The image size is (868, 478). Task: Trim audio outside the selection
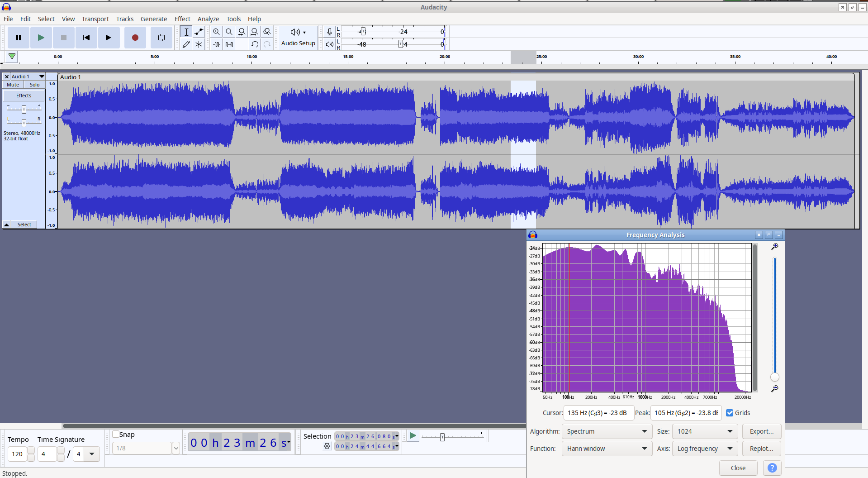pyautogui.click(x=217, y=44)
